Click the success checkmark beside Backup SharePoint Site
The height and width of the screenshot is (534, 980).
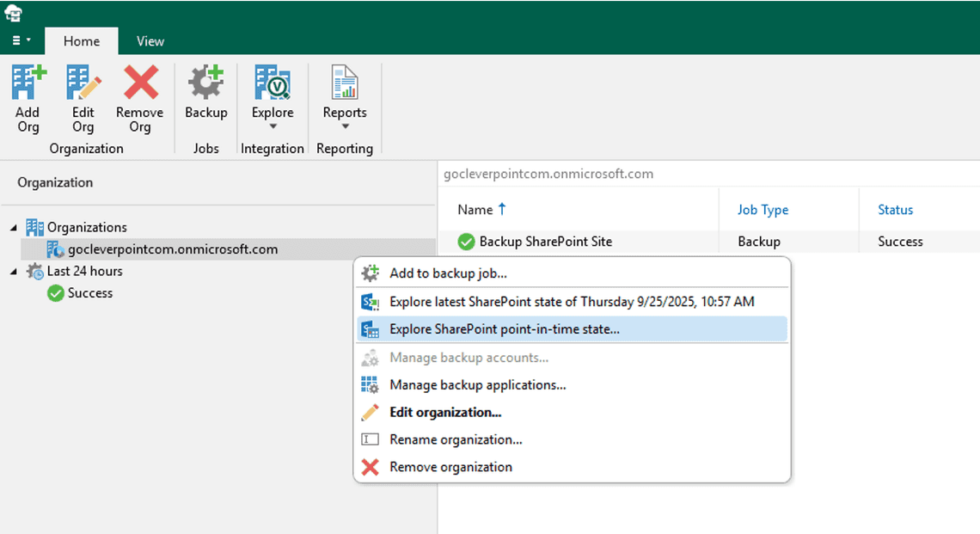[466, 242]
